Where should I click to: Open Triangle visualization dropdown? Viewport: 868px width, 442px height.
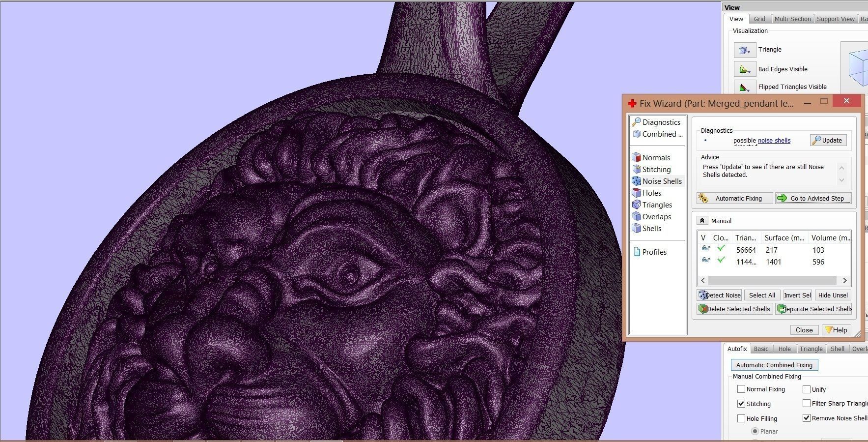pos(745,50)
